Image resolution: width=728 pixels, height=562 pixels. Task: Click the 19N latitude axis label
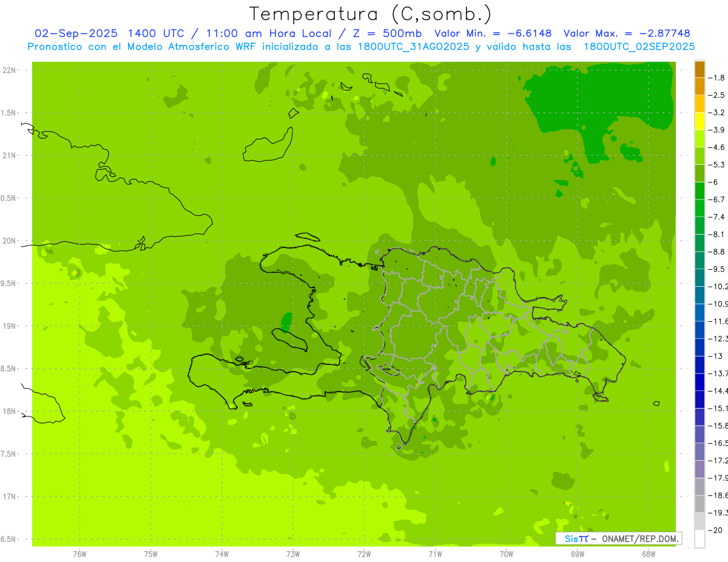pos(10,326)
